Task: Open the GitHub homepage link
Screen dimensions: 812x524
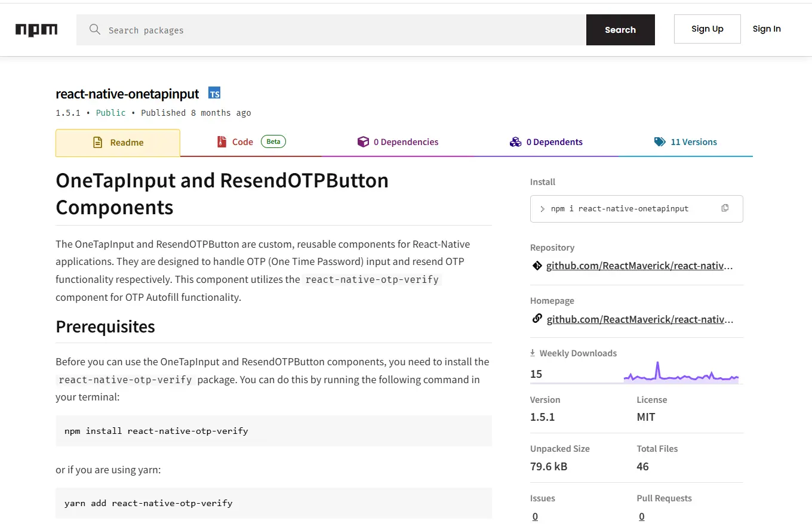Action: pyautogui.click(x=640, y=319)
